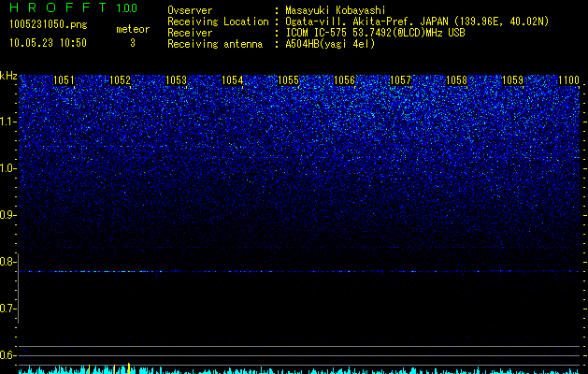Select the filename 1005231050.png

(x=49, y=24)
